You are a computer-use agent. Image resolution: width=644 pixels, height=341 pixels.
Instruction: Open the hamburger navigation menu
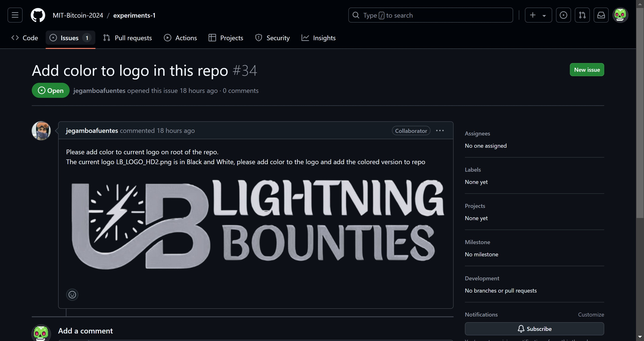(x=15, y=15)
